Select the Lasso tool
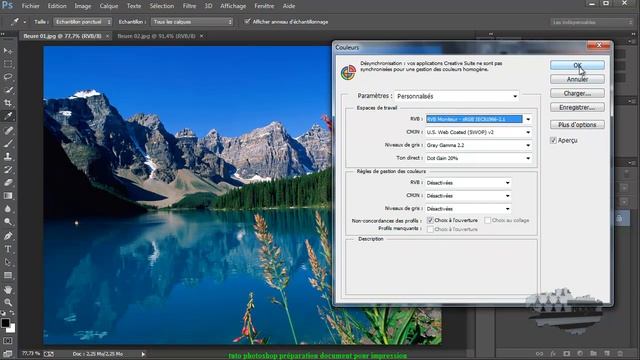The width and height of the screenshot is (640, 360). pos(8,77)
